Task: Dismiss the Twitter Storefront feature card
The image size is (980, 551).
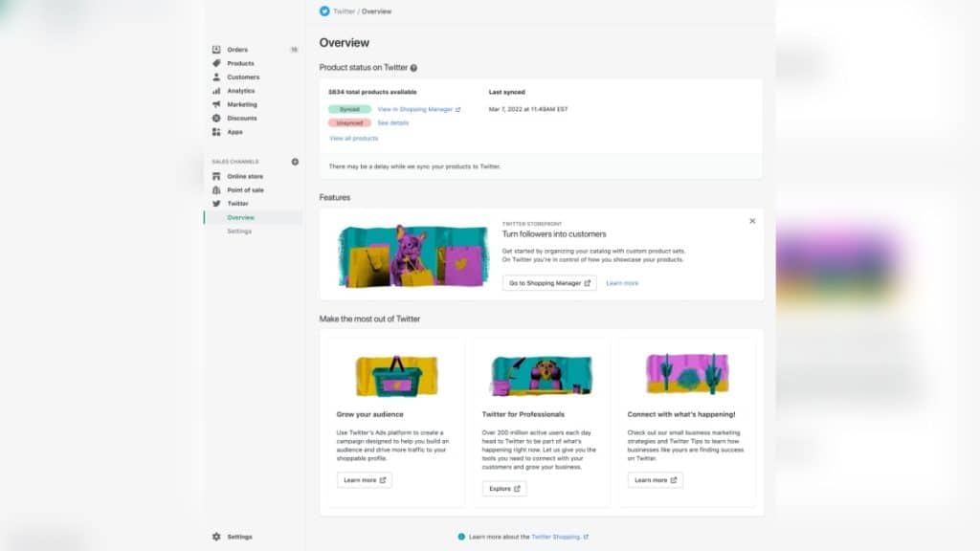Action: 752,221
